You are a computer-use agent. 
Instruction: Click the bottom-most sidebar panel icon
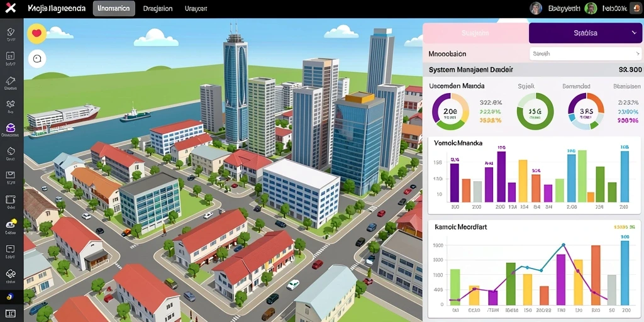[10, 314]
